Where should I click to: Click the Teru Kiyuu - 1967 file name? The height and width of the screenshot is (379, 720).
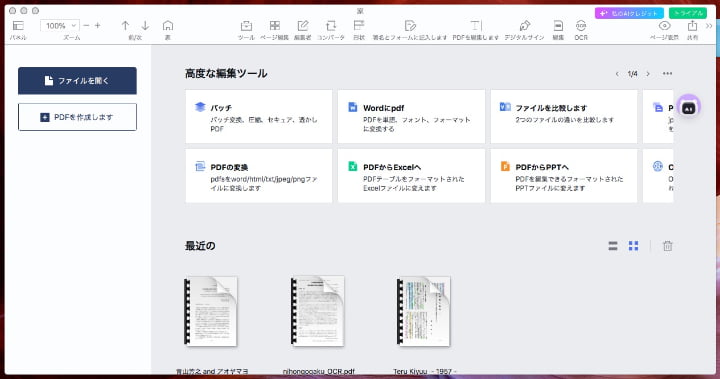click(425, 371)
